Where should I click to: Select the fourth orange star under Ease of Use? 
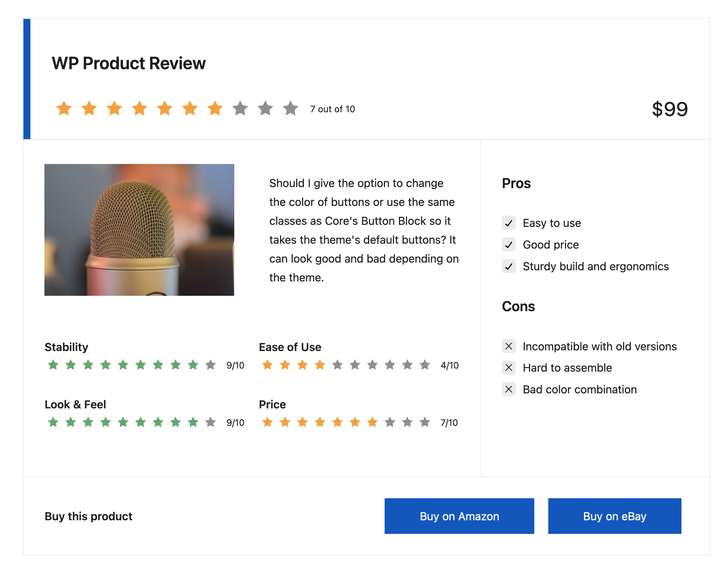point(320,365)
